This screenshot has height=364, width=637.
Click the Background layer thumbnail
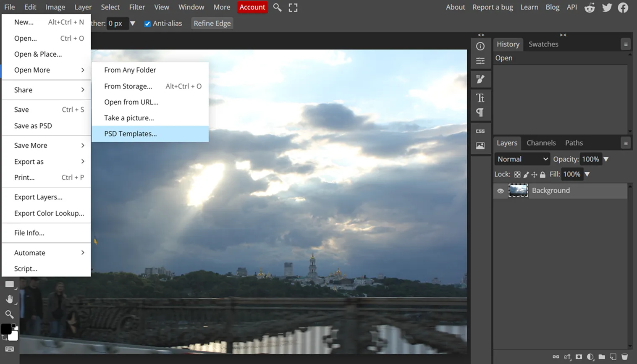click(518, 191)
